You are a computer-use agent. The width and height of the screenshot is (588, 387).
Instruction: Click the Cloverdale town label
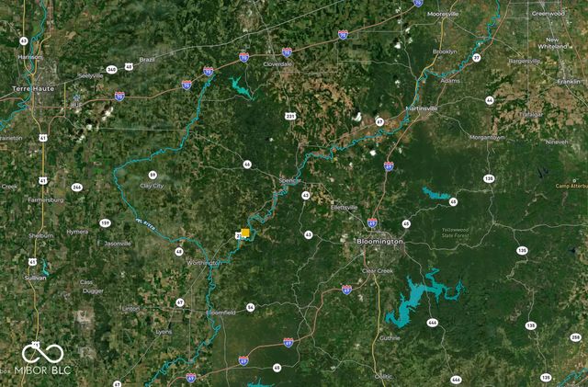277,64
